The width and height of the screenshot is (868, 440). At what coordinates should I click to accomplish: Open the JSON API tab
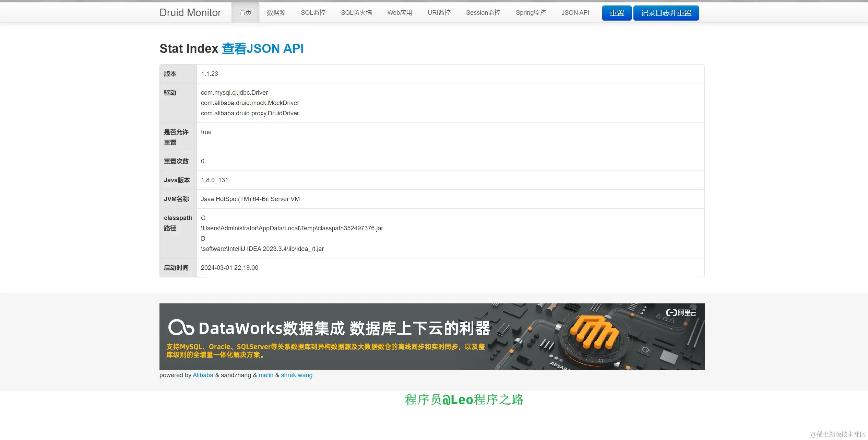(575, 13)
